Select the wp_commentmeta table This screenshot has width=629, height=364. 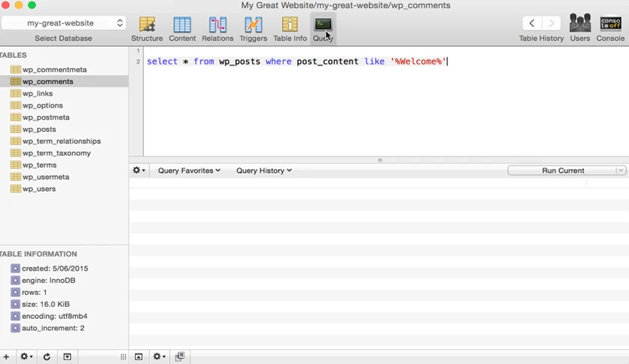(55, 69)
